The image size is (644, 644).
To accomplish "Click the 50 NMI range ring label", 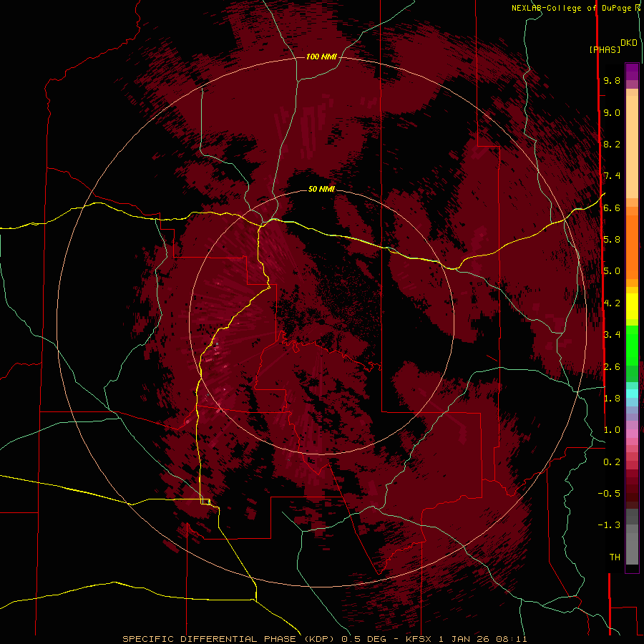I will [321, 189].
